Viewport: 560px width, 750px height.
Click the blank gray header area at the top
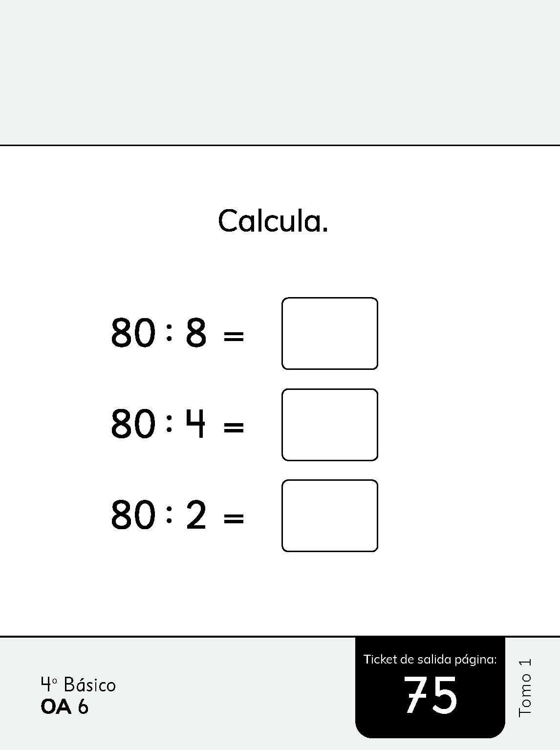[x=280, y=72]
